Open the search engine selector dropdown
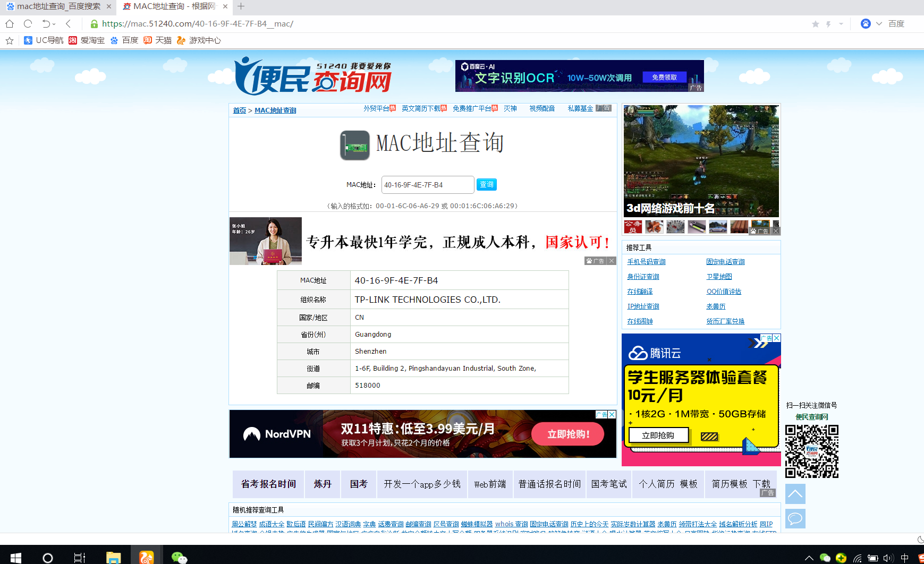 [879, 24]
